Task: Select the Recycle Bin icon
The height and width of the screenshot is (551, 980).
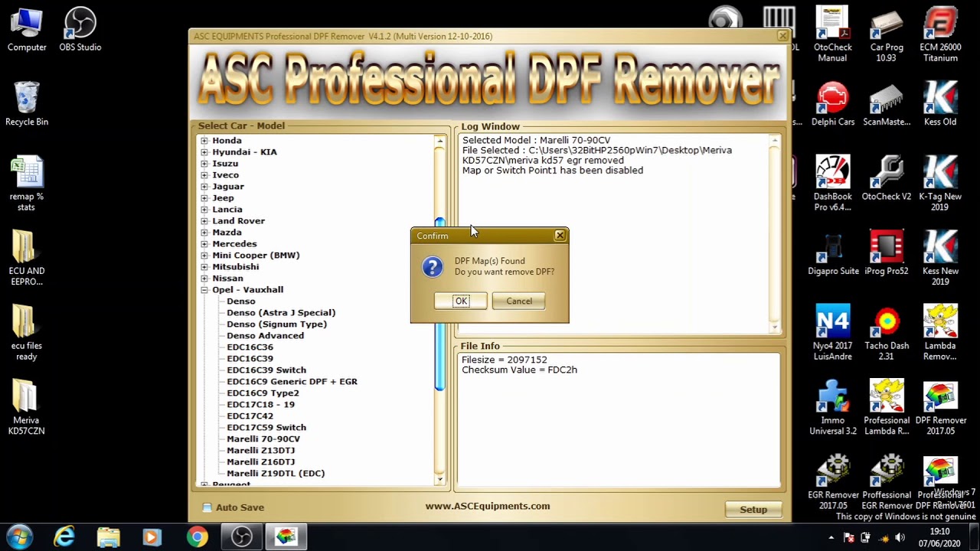Action: pyautogui.click(x=27, y=104)
